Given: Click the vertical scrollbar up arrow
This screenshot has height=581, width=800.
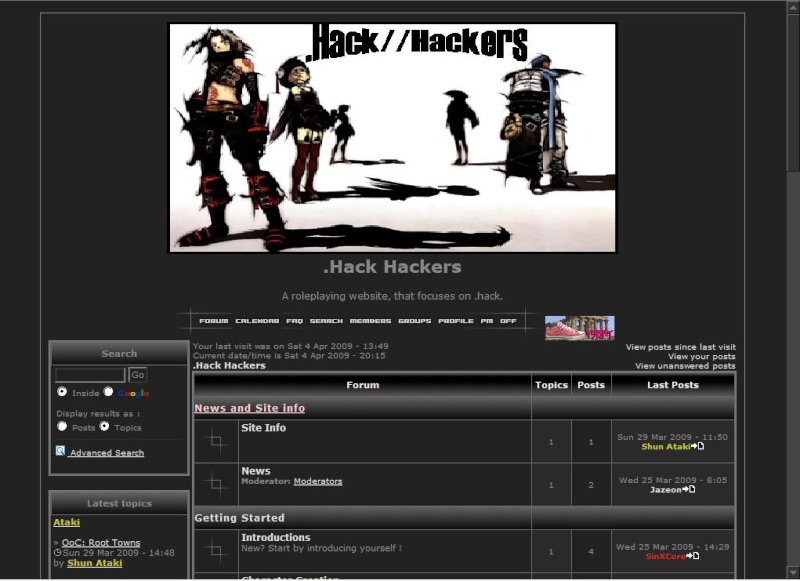Looking at the screenshot, I should (x=793, y=6).
